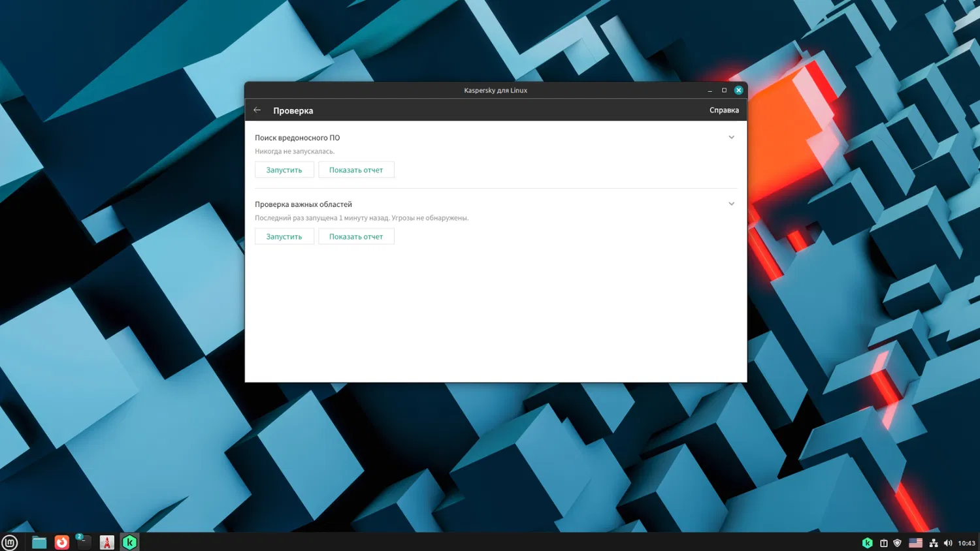Select the Поиск вредоносного ПО heading
The width and height of the screenshot is (980, 551).
click(297, 138)
